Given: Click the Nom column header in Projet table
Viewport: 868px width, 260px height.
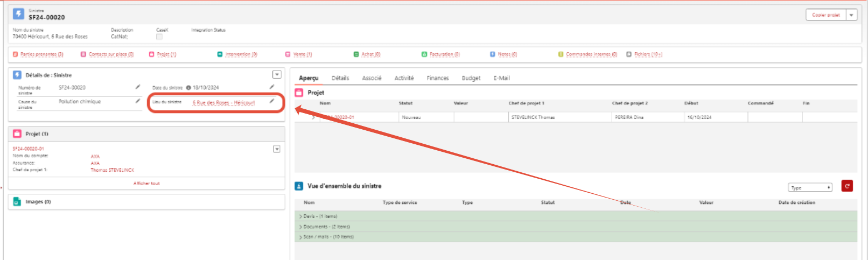Looking at the screenshot, I should coord(325,103).
